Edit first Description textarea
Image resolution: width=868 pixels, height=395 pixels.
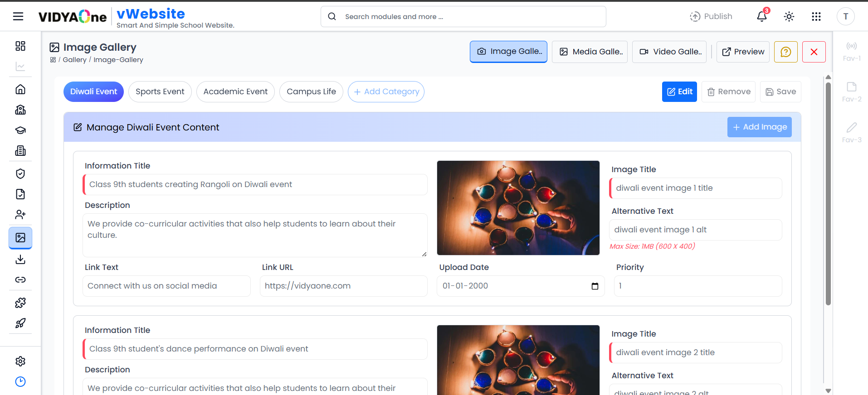point(255,235)
